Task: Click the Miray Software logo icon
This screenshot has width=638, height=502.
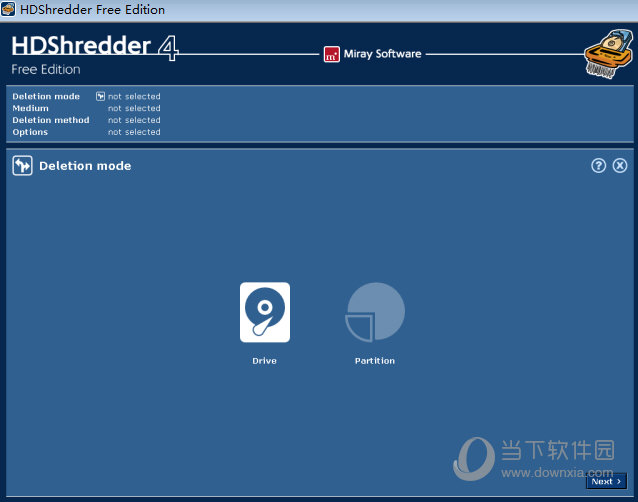Action: point(332,54)
